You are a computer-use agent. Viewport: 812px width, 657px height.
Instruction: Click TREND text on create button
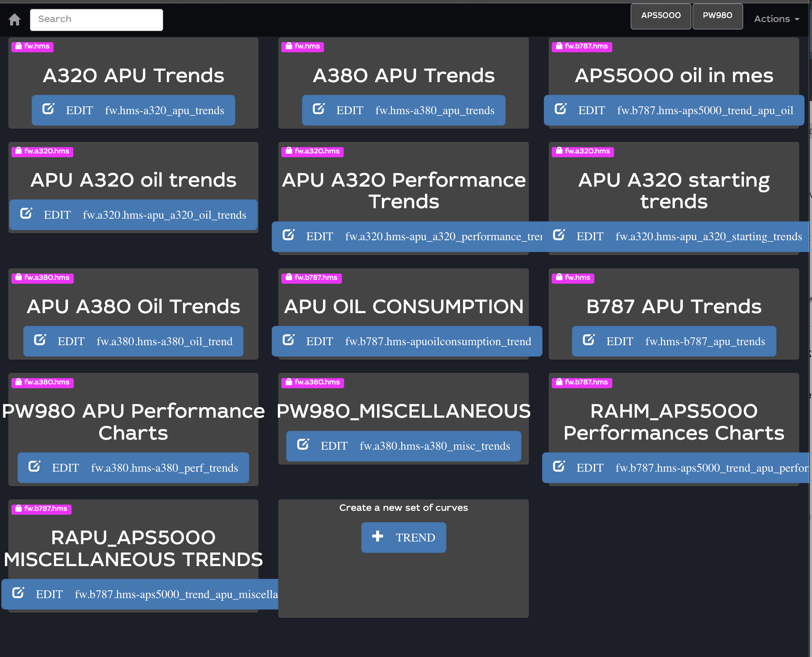pyautogui.click(x=415, y=538)
